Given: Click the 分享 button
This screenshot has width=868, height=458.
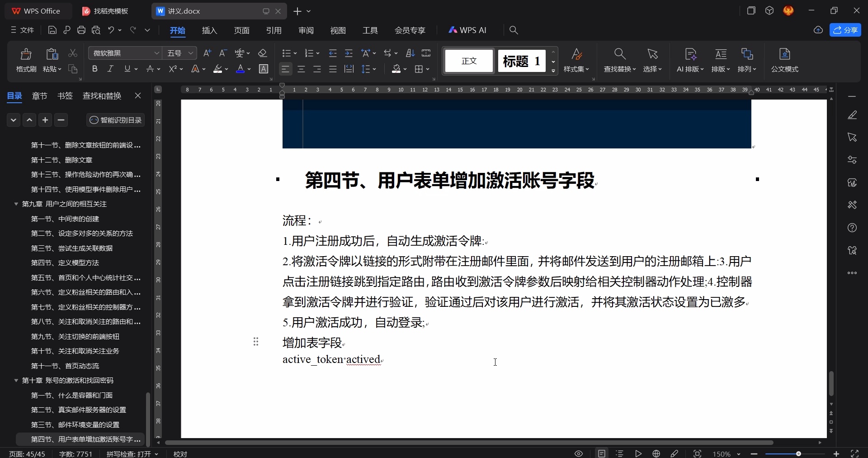Looking at the screenshot, I should point(846,30).
